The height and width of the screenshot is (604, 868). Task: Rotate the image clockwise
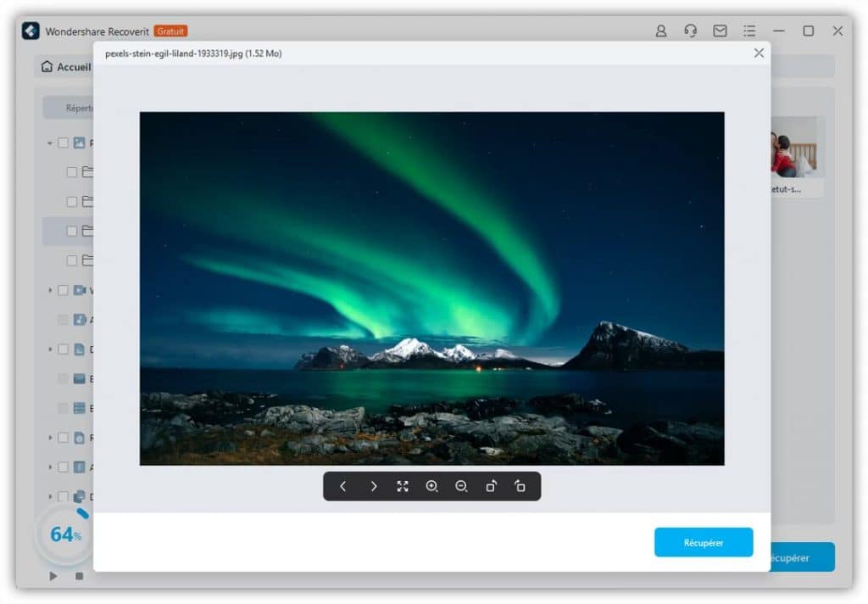pos(492,486)
